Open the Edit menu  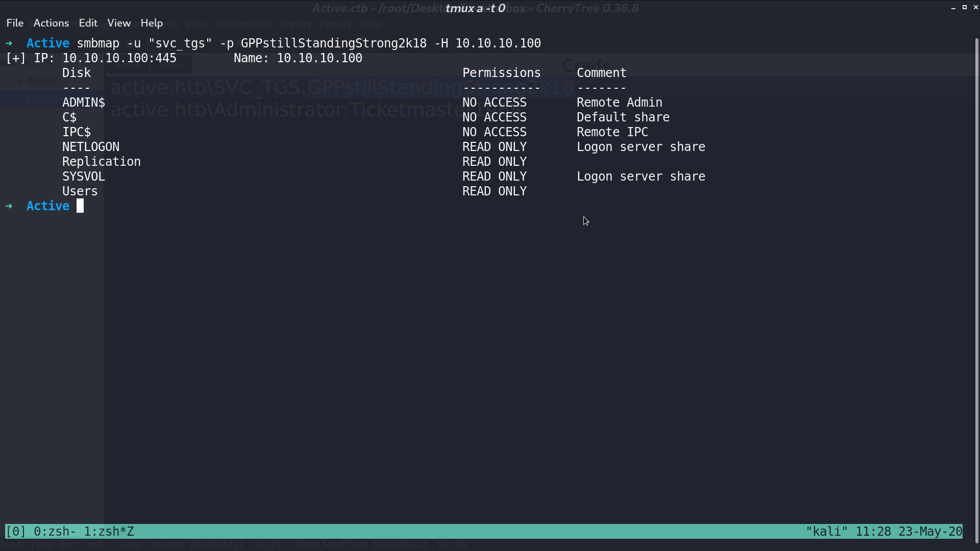[x=88, y=23]
